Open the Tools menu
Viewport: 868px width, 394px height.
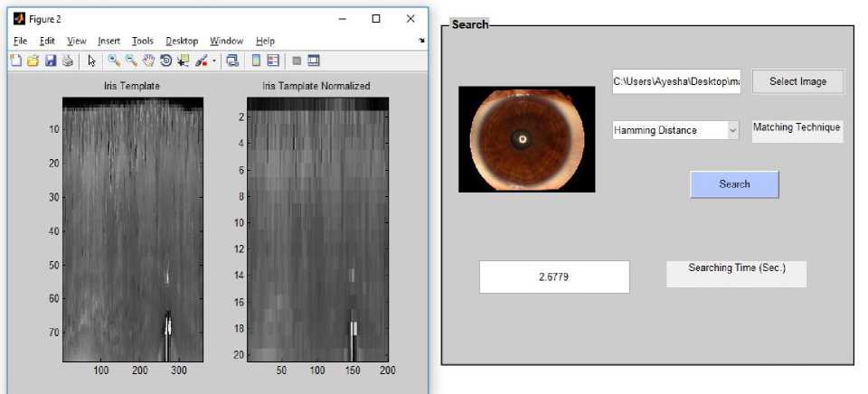pyautogui.click(x=142, y=41)
